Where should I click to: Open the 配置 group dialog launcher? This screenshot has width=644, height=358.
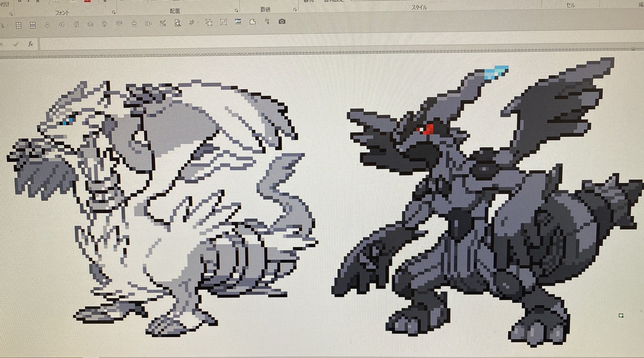click(236, 10)
